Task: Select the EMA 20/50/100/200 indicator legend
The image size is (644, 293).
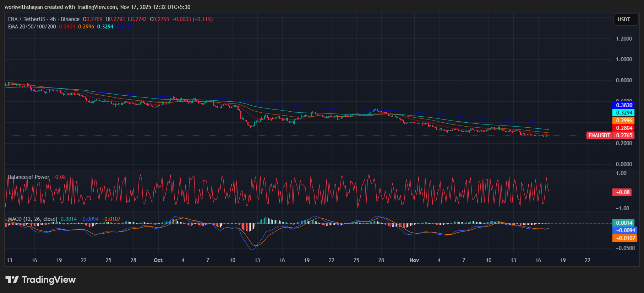Action: pos(32,27)
